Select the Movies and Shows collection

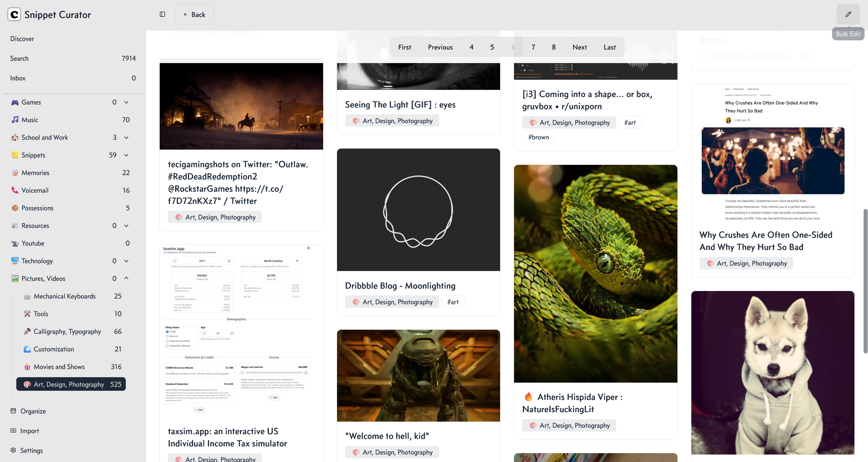[x=71, y=367]
